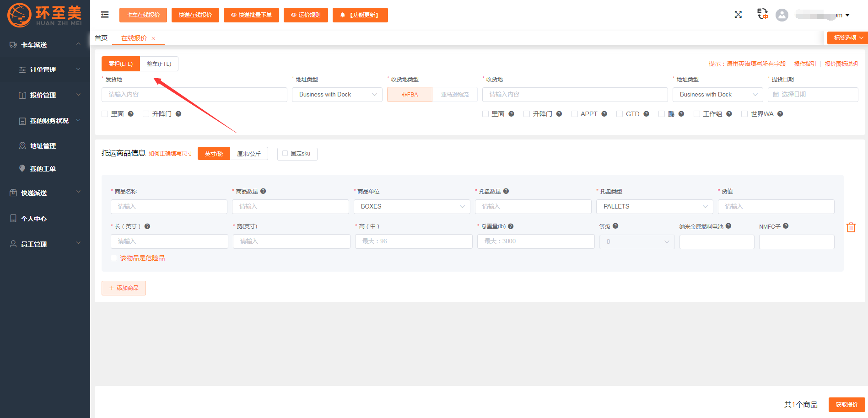The height and width of the screenshot is (418, 868).
Task: Click the user avatar icon
Action: click(x=782, y=15)
